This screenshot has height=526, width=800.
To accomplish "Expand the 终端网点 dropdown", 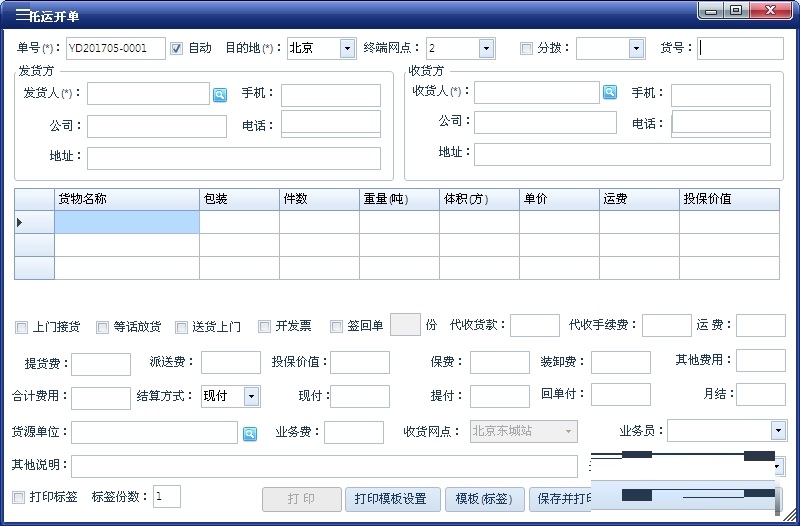I will (486, 48).
